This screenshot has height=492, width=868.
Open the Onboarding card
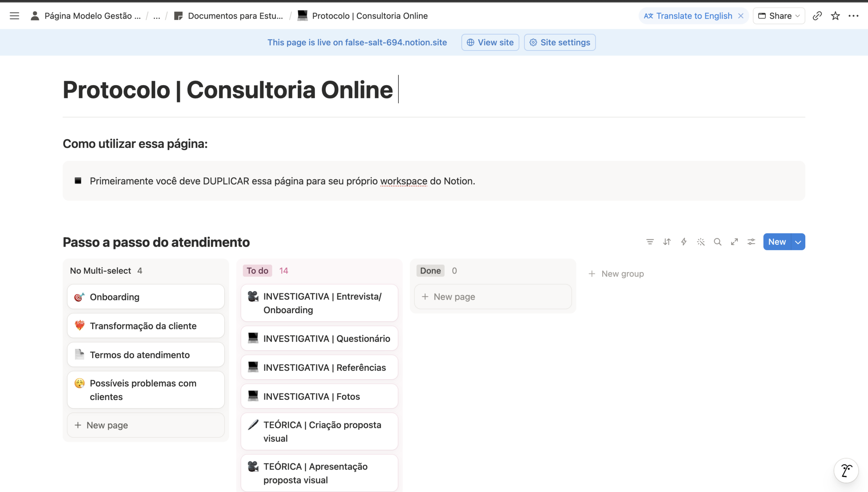point(146,297)
